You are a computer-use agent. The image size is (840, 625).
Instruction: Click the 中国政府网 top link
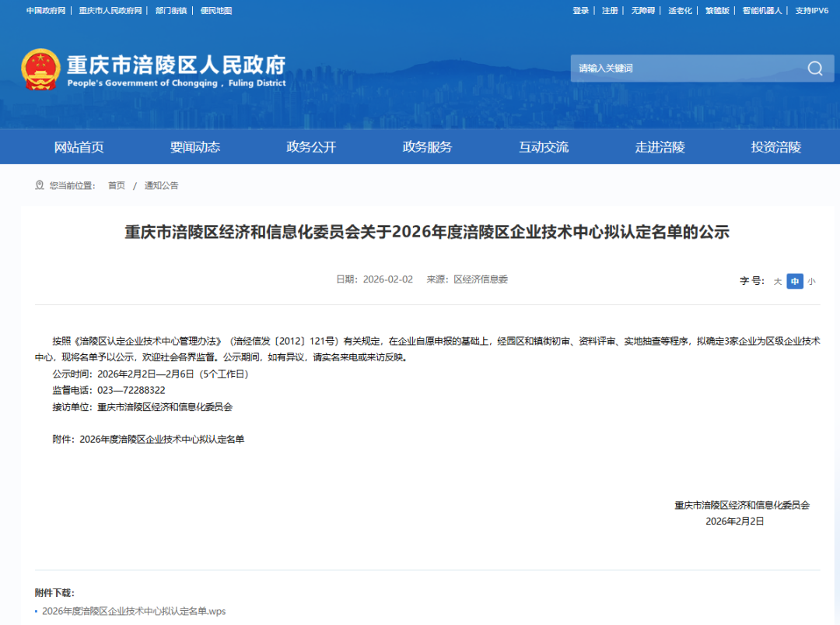46,11
